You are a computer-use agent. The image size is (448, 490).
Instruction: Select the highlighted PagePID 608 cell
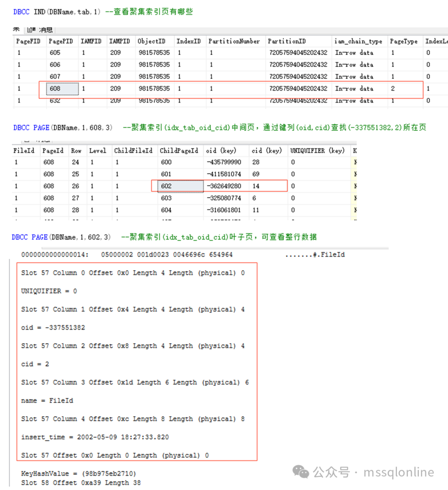point(58,88)
